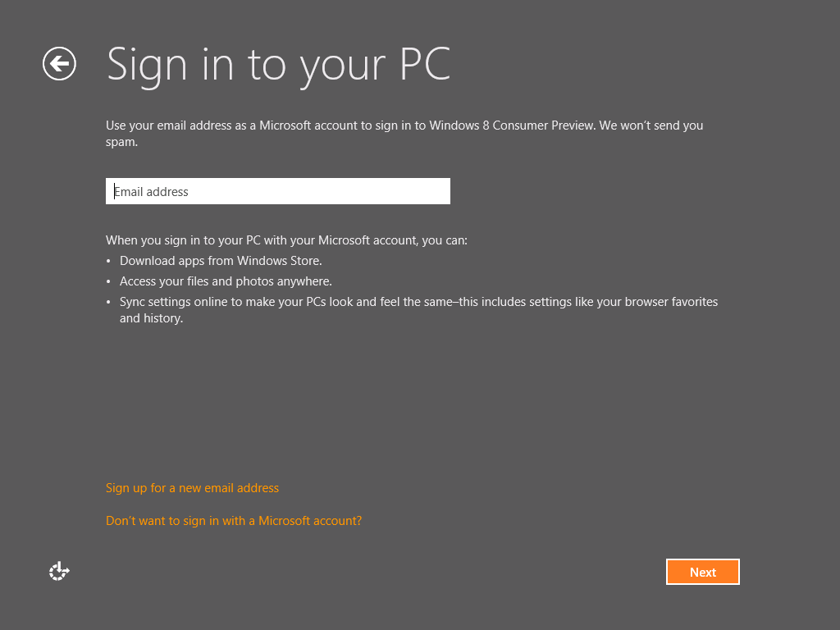Open the Sign up for new email link

click(x=192, y=488)
